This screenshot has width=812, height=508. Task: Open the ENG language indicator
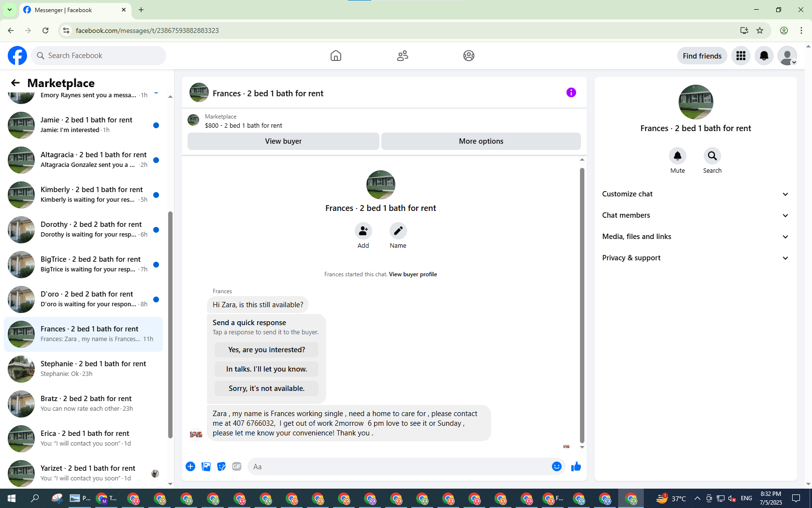pyautogui.click(x=746, y=498)
